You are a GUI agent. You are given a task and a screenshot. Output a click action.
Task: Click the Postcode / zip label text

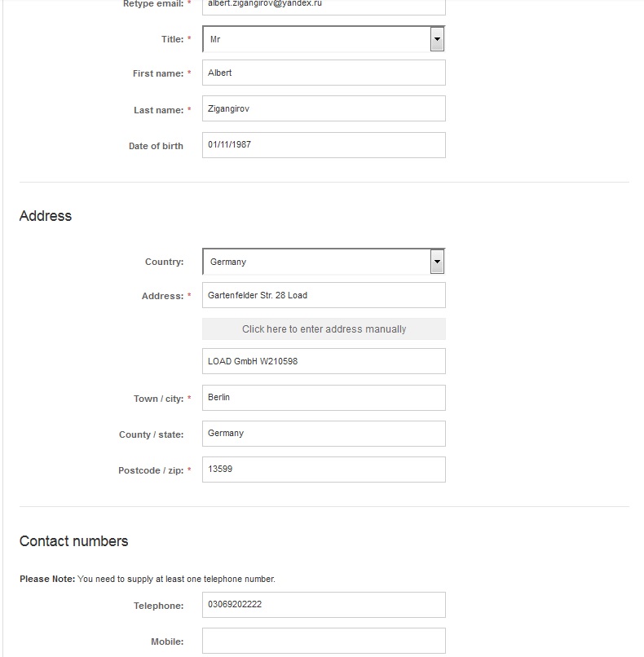[x=151, y=470]
